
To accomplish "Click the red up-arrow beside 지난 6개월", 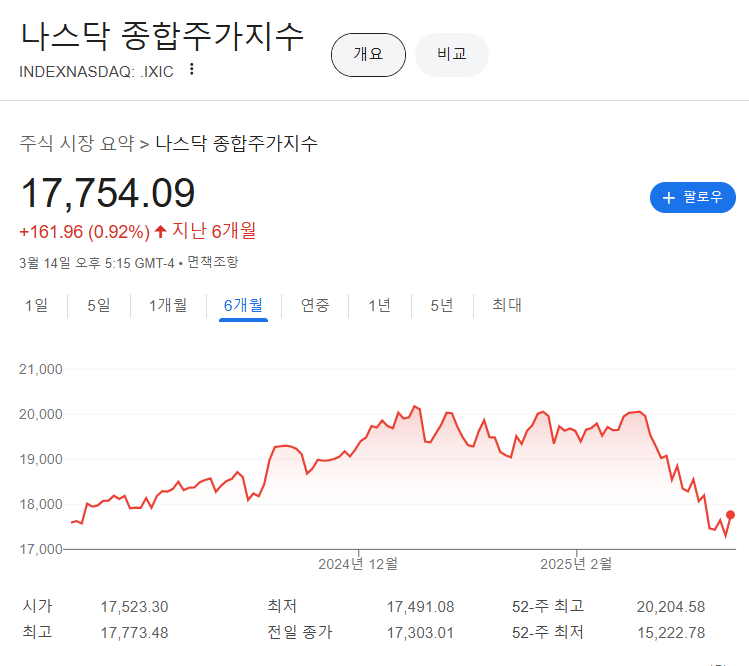I will [x=160, y=232].
